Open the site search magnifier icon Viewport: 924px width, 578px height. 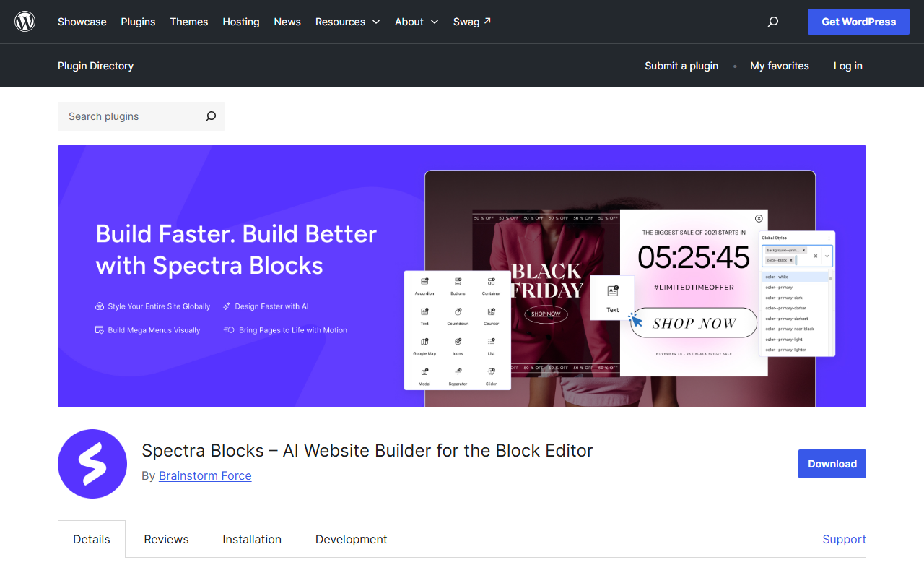tap(773, 22)
